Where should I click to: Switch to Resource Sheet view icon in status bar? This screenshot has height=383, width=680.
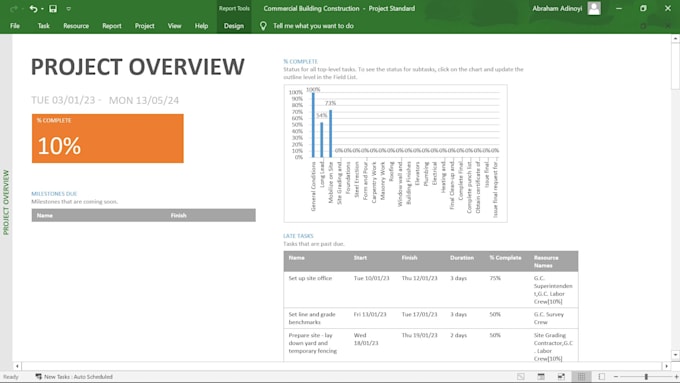(582, 376)
